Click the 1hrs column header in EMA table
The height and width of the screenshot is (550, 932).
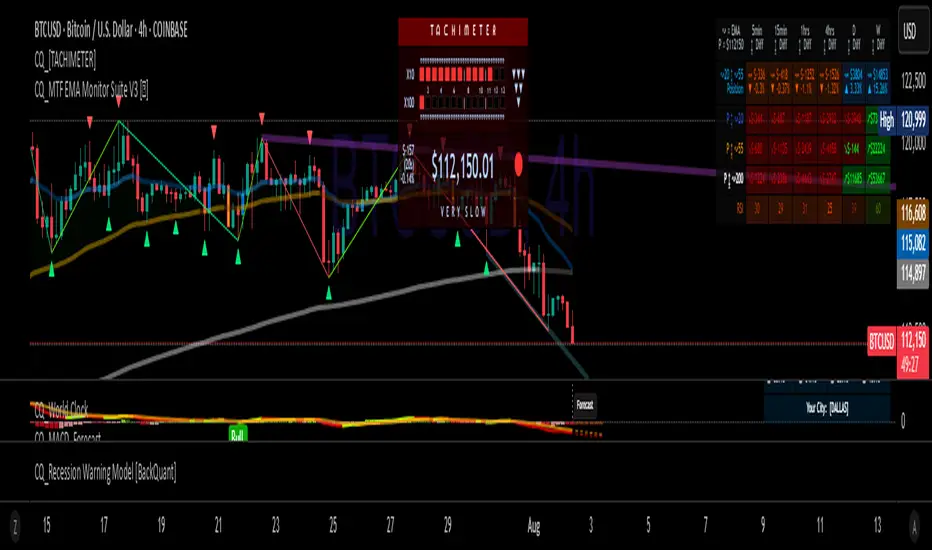click(x=805, y=38)
